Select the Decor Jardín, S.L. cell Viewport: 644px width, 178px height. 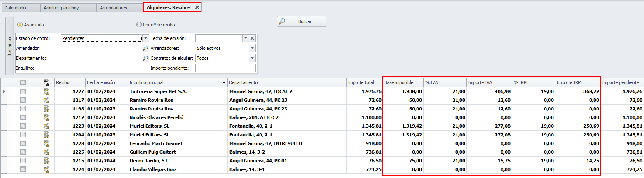tap(178, 160)
